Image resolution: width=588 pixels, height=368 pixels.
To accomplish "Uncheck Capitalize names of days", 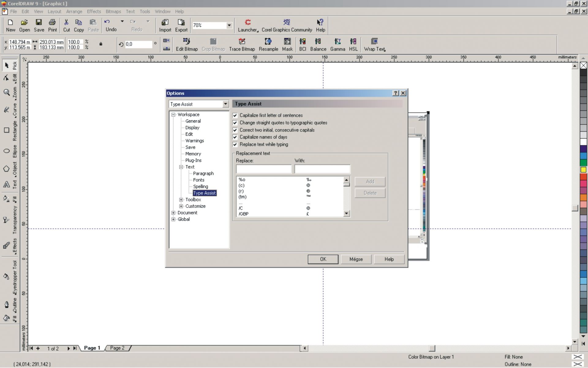I will tap(235, 137).
